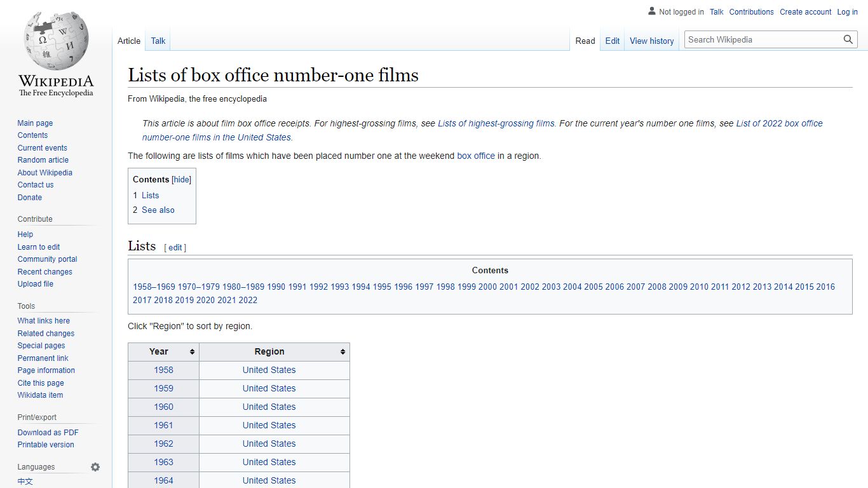
Task: Open Special pages
Action: (41, 346)
